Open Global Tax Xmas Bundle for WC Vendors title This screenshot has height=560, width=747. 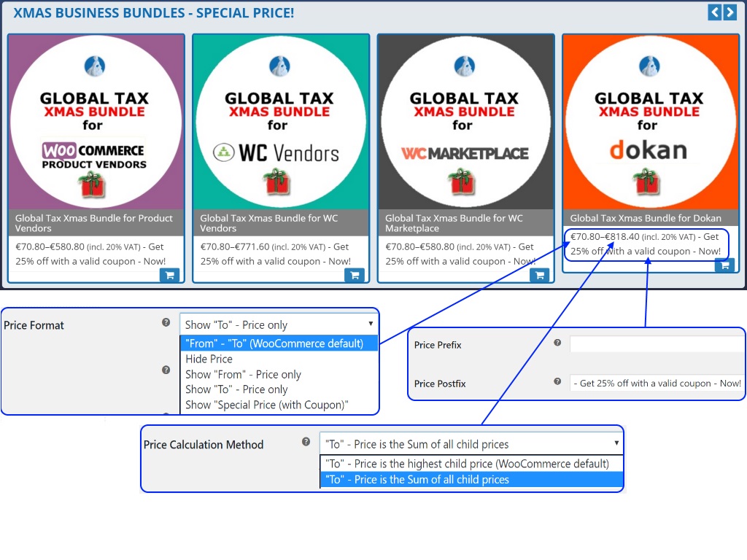pos(269,223)
